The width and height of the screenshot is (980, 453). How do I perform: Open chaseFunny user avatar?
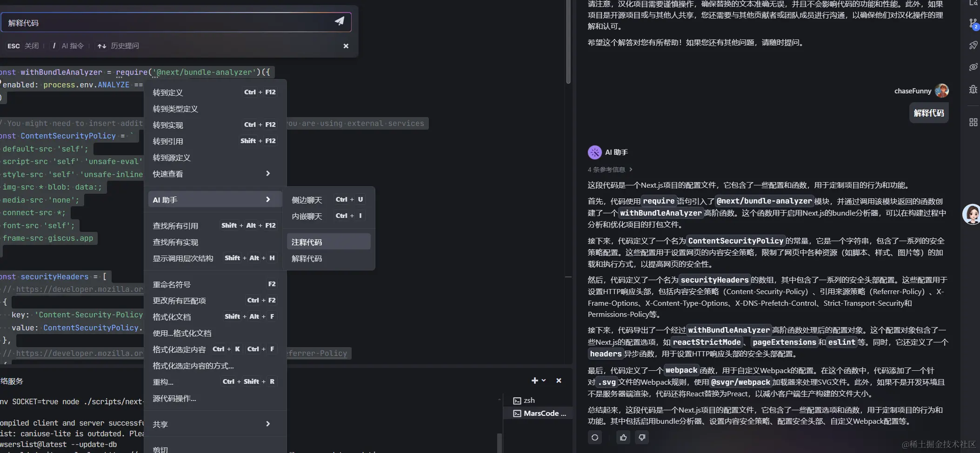coord(941,91)
